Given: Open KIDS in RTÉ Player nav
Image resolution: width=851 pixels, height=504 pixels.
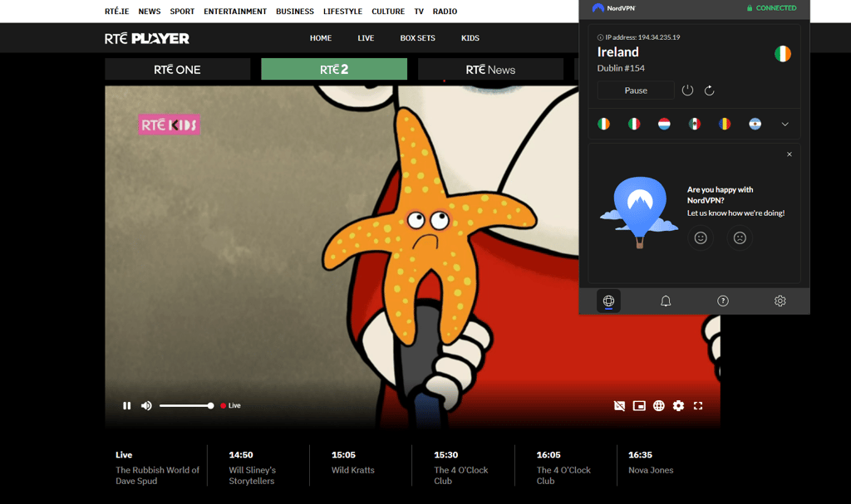Looking at the screenshot, I should click(x=470, y=38).
